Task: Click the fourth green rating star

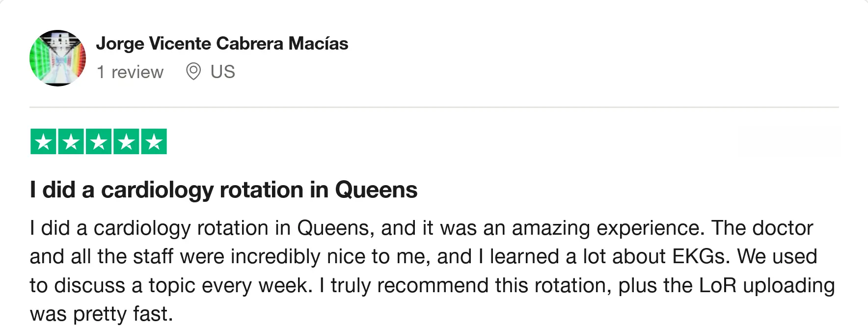Action: [127, 142]
